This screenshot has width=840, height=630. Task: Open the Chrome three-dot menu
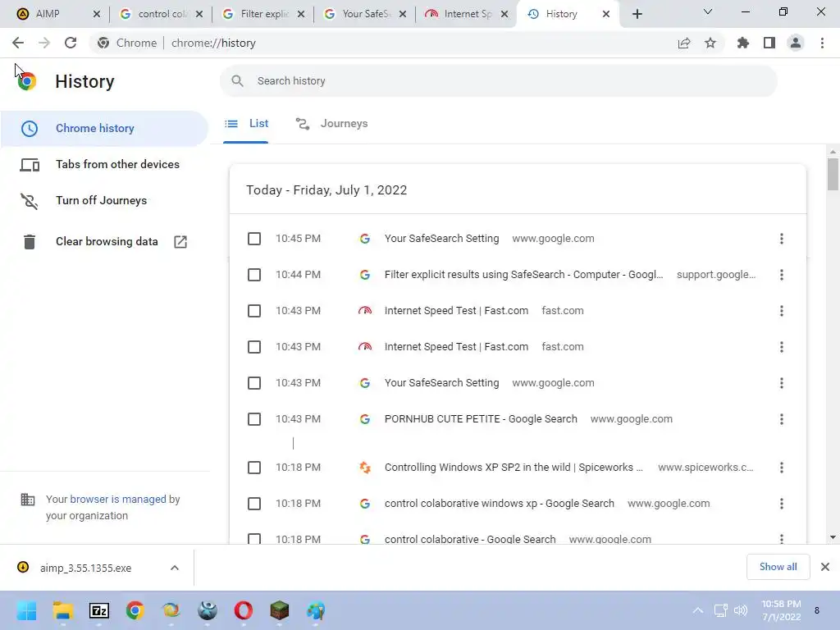[822, 43]
